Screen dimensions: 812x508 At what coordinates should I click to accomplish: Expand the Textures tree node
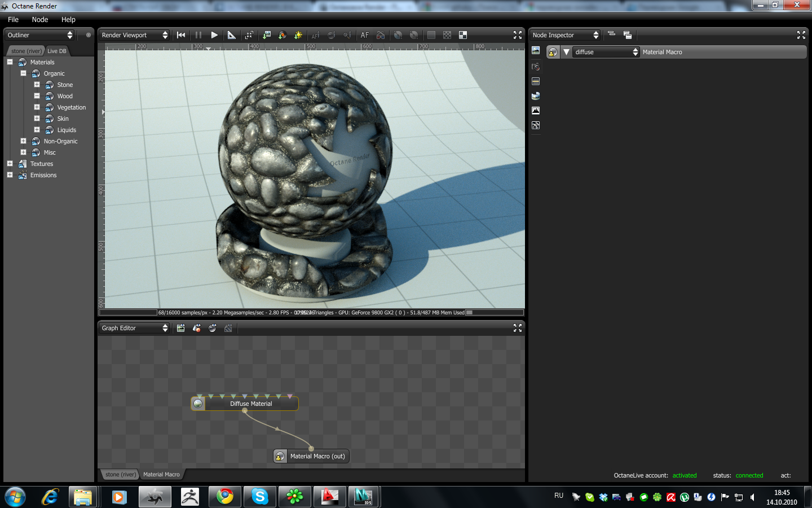click(x=10, y=164)
